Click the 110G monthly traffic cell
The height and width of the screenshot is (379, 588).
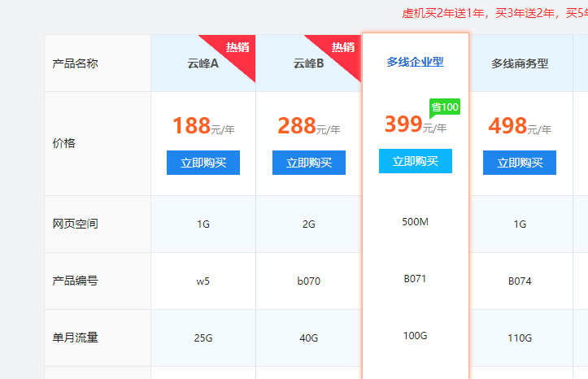pos(520,338)
